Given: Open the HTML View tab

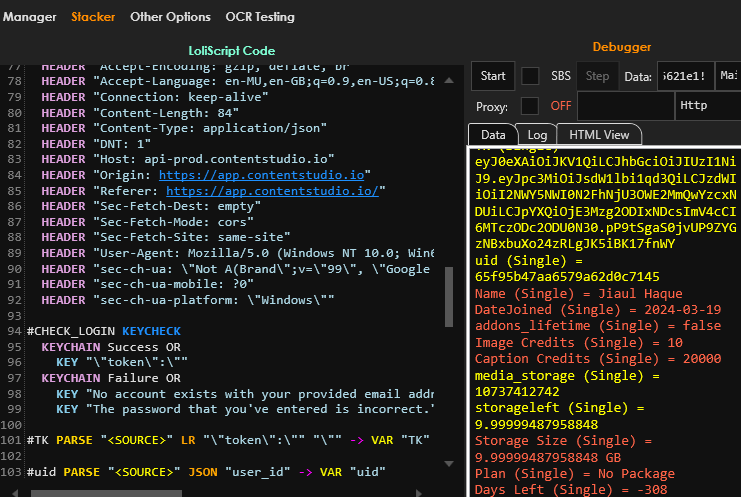Looking at the screenshot, I should click(599, 135).
